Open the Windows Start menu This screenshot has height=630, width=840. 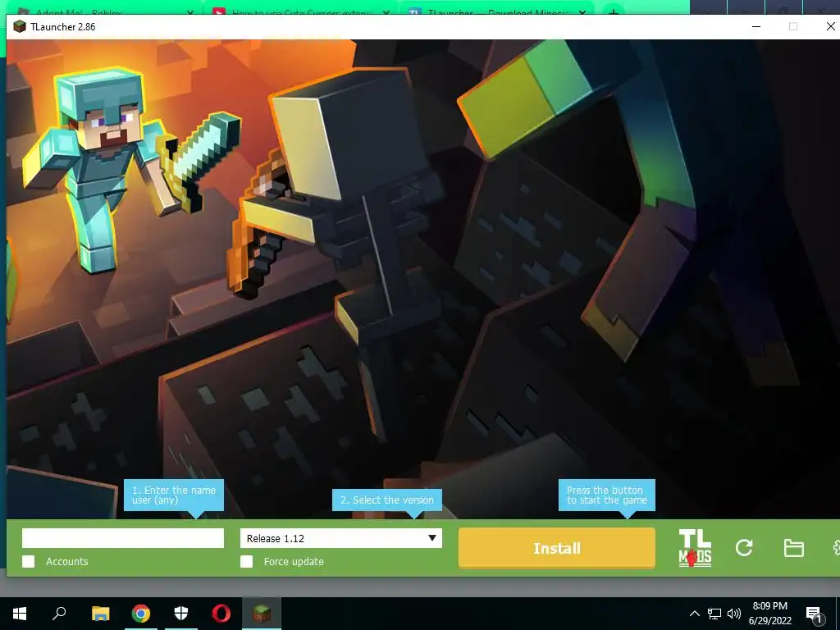(x=20, y=614)
